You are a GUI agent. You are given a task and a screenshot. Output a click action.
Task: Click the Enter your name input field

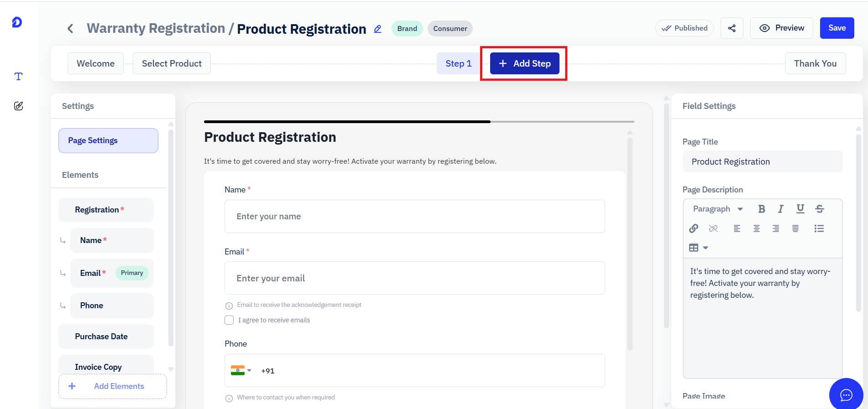pos(414,216)
